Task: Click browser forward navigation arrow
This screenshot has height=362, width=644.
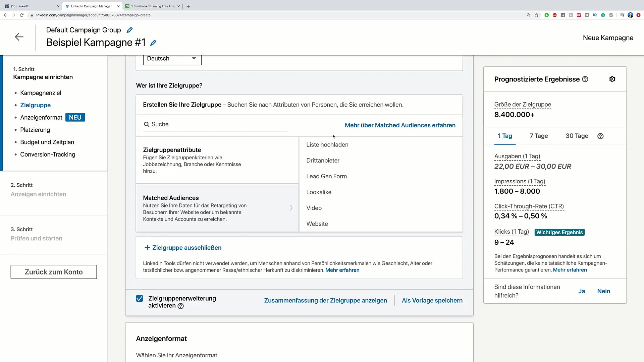Action: (x=13, y=15)
